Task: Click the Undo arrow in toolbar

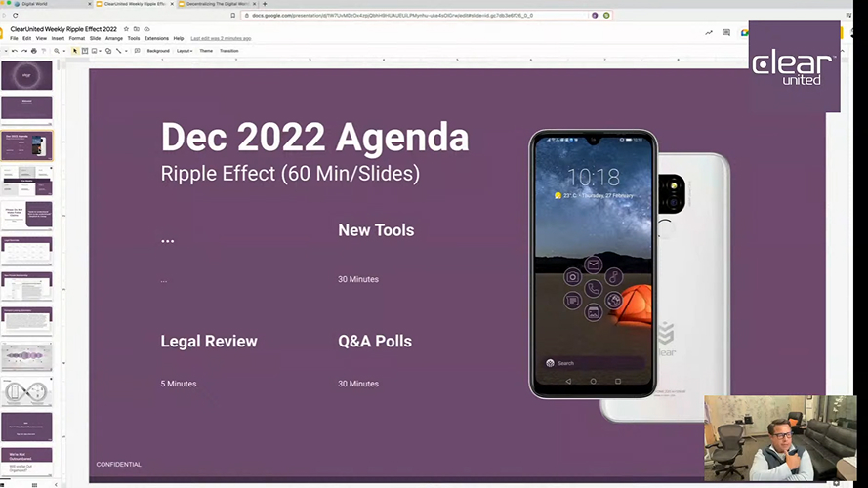Action: [14, 51]
